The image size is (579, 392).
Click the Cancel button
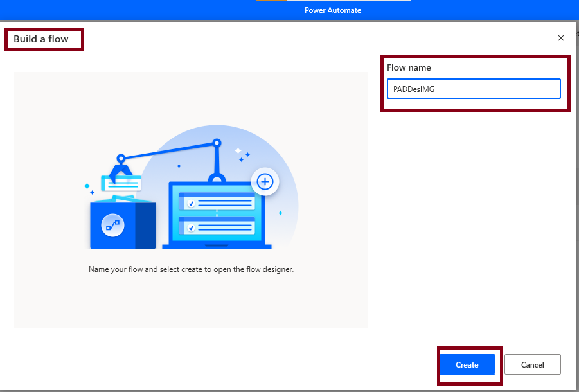(x=532, y=364)
